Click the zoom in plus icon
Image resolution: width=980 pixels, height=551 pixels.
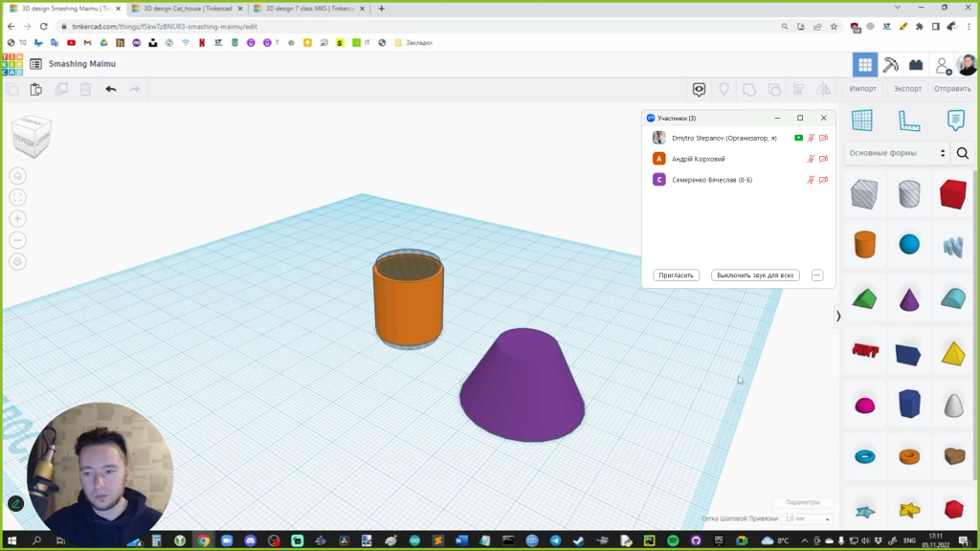18,219
